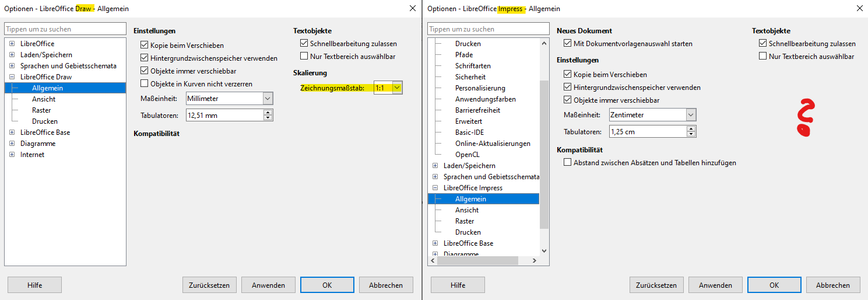868x300 pixels.
Task: Expand Internet node in Draw options tree
Action: 12,155
